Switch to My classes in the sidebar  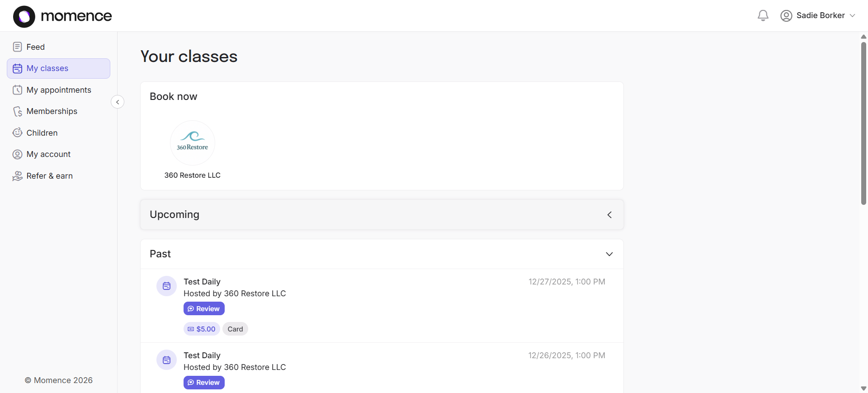pyautogui.click(x=47, y=68)
